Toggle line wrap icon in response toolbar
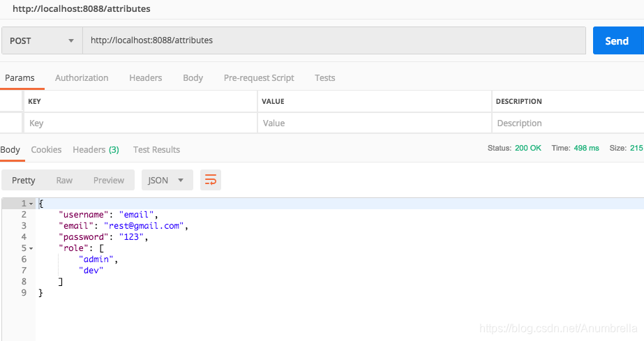The image size is (644, 341). click(x=210, y=180)
